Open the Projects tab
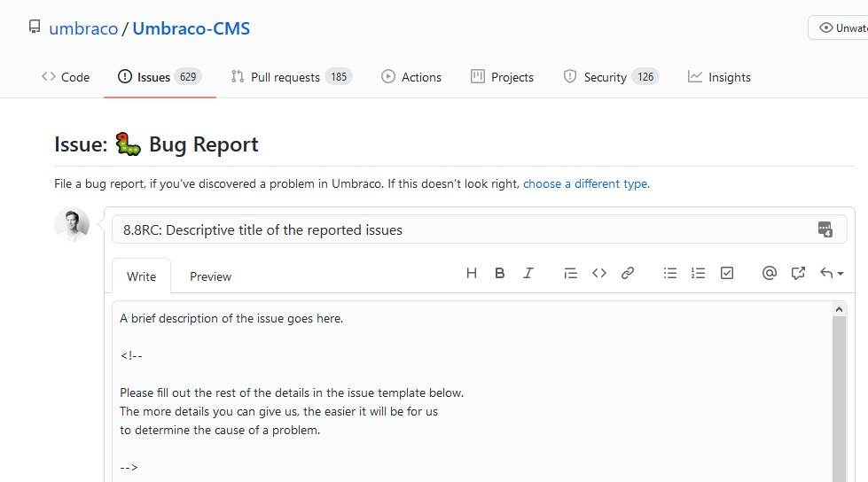 [502, 77]
